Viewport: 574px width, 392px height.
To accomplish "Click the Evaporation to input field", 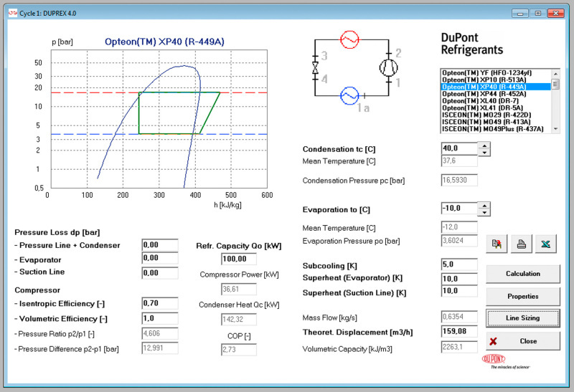I will tap(459, 208).
